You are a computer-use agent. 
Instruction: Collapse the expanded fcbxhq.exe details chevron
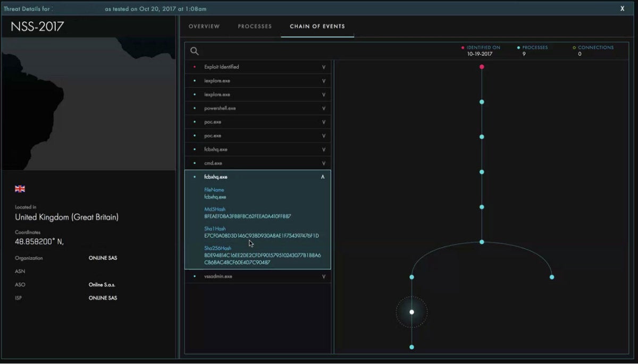click(323, 177)
